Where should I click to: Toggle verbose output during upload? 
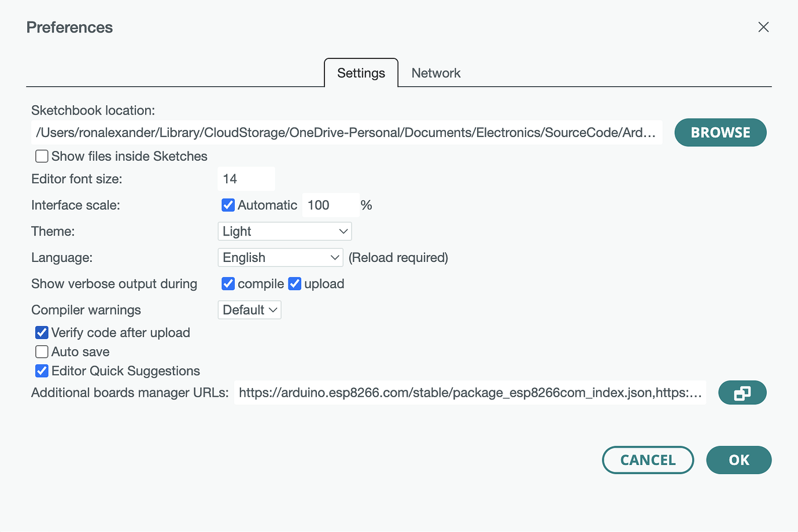click(295, 284)
